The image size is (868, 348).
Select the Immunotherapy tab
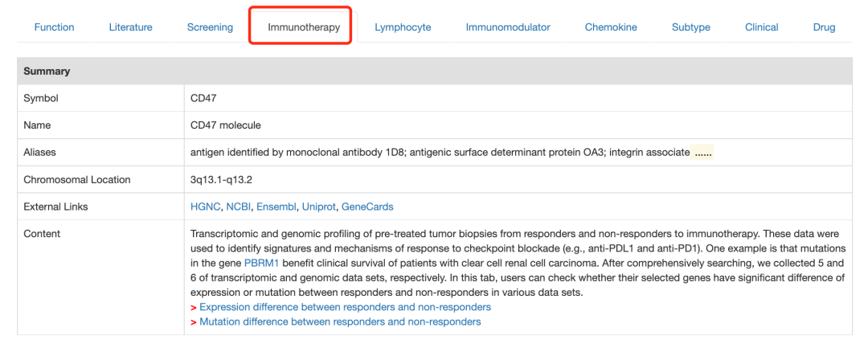(304, 27)
